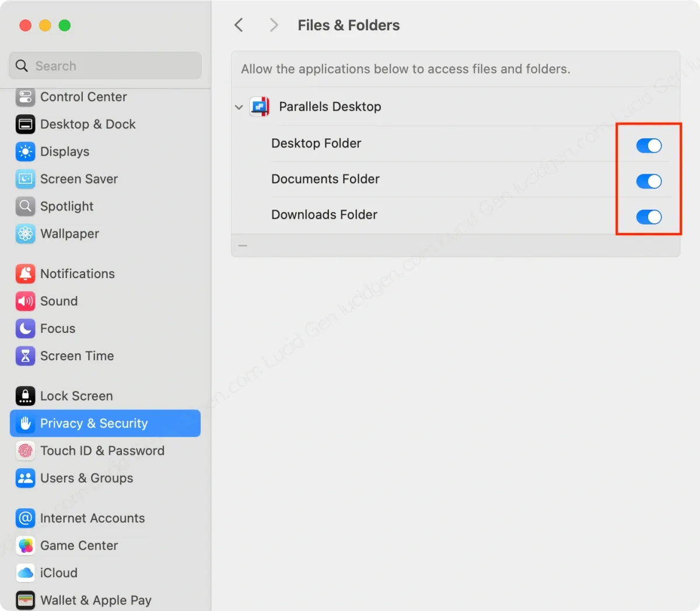Turn off Documents Folder toggle
700x611 pixels.
tap(649, 181)
